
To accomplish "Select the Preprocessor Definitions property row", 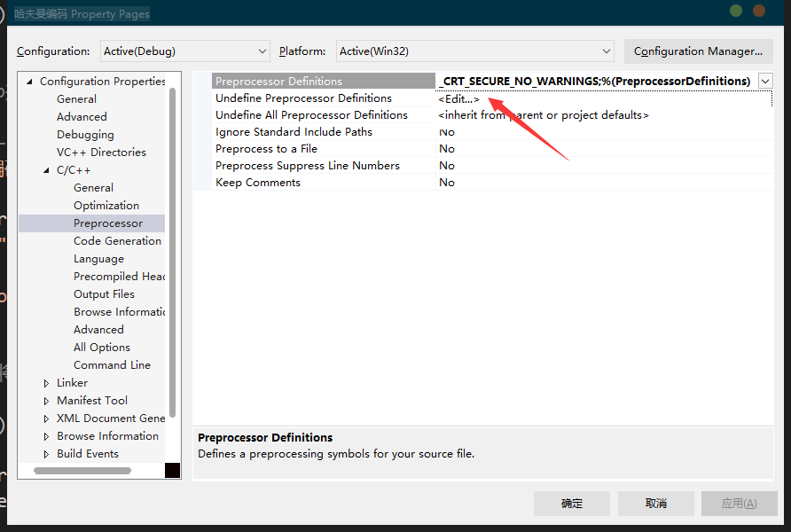I will click(x=324, y=82).
